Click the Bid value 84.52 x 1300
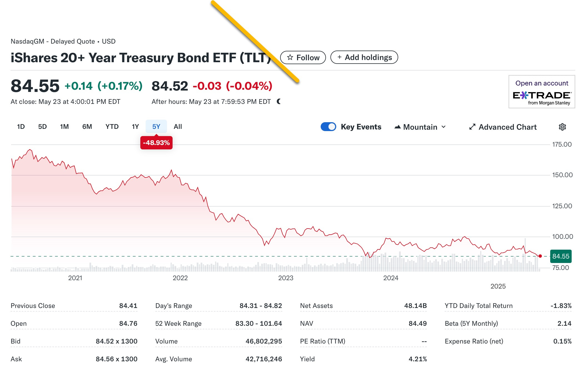The image size is (588, 371). pos(117,341)
